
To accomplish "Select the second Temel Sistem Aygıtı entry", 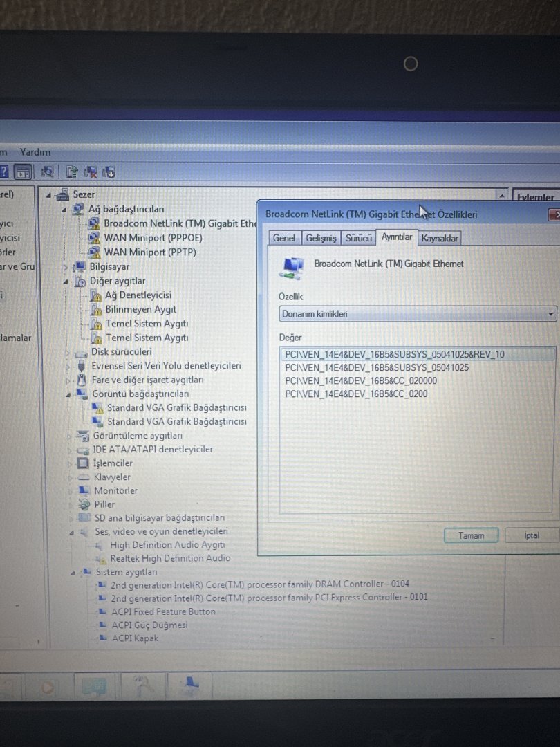I will tap(147, 338).
